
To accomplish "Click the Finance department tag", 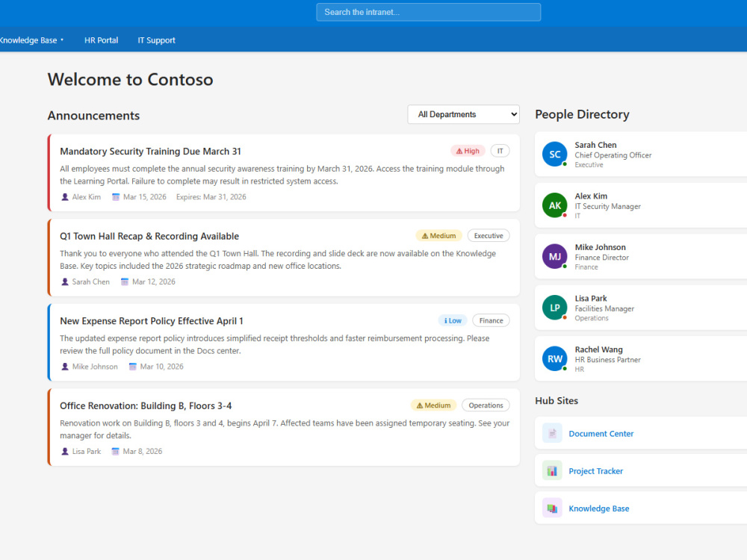I will [492, 320].
